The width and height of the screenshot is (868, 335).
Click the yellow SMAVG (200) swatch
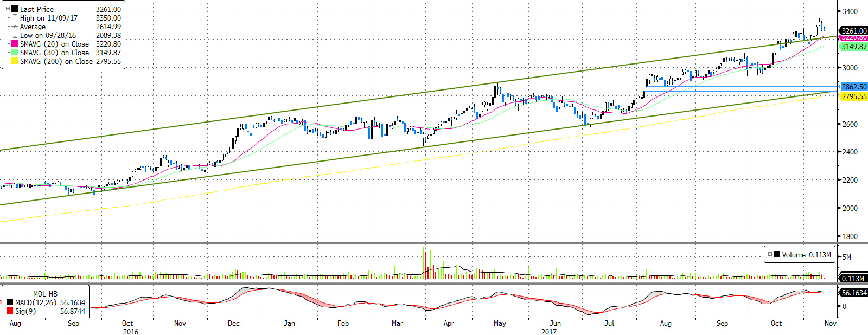point(15,61)
